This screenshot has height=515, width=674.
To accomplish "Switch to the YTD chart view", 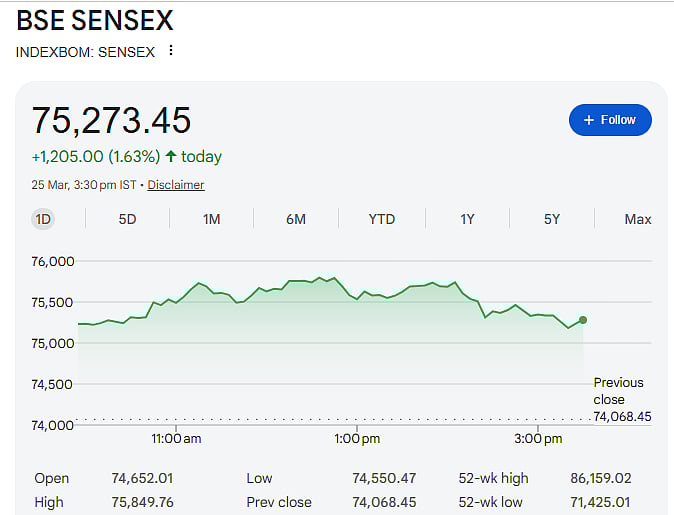I will click(x=381, y=219).
